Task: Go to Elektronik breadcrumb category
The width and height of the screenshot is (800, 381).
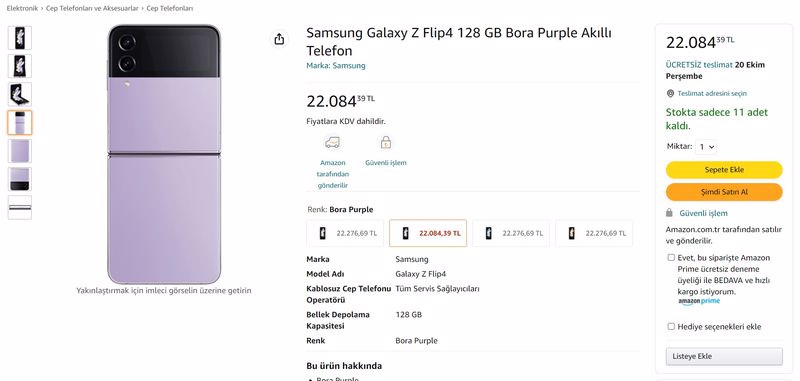Action: [22, 9]
